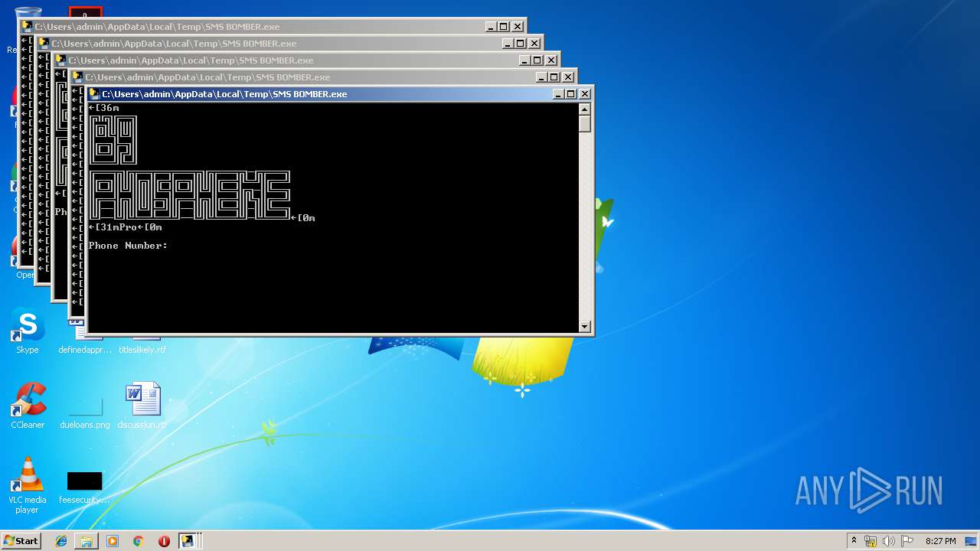Open rearmost SMS BOMBER window system icon

pos(27,27)
